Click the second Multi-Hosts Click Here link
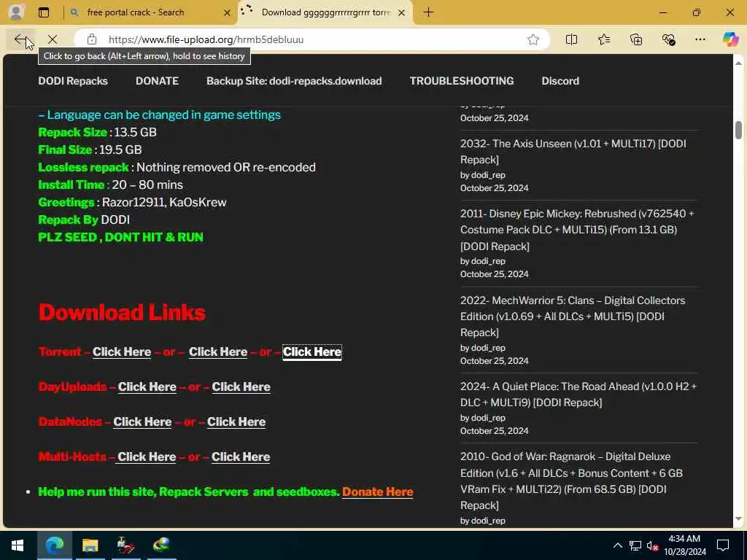 241,457
